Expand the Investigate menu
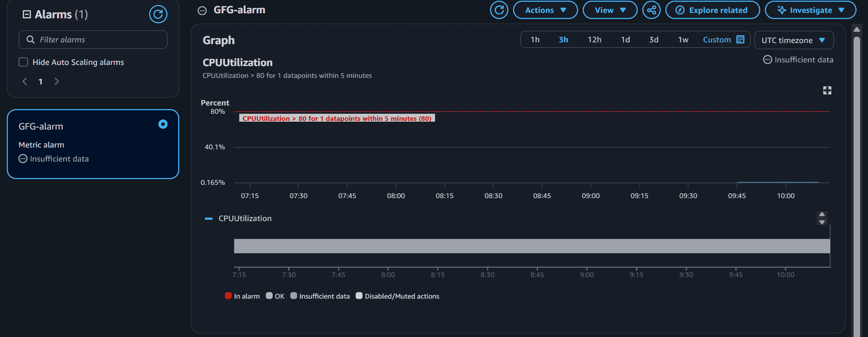868x337 pixels. [811, 10]
